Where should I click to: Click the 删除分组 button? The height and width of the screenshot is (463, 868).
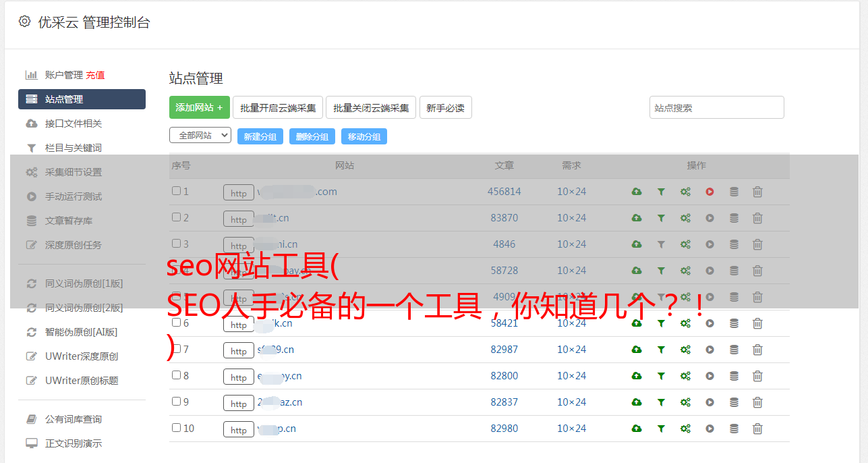coord(312,136)
